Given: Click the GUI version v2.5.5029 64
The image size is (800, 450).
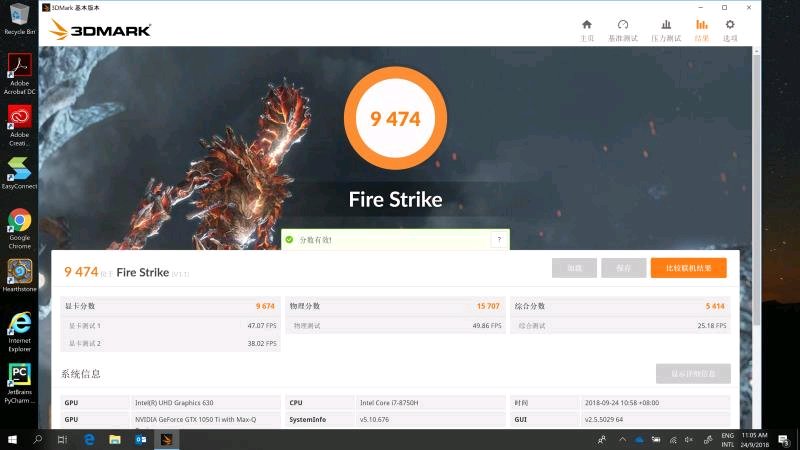Looking at the screenshot, I should click(604, 419).
